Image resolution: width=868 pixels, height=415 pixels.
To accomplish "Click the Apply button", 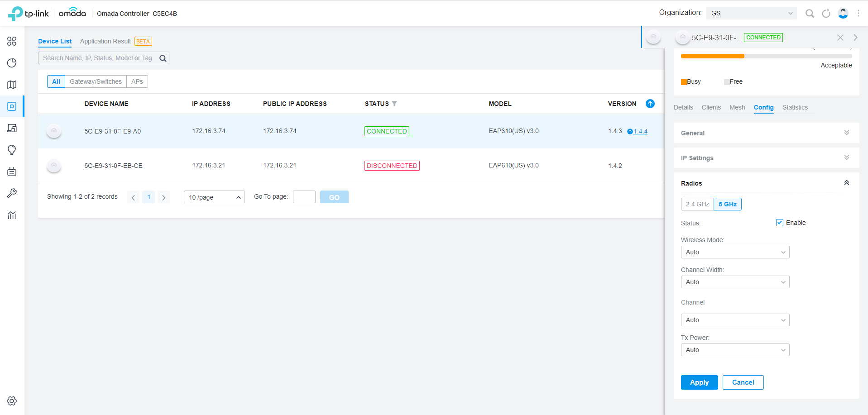I will point(699,382).
